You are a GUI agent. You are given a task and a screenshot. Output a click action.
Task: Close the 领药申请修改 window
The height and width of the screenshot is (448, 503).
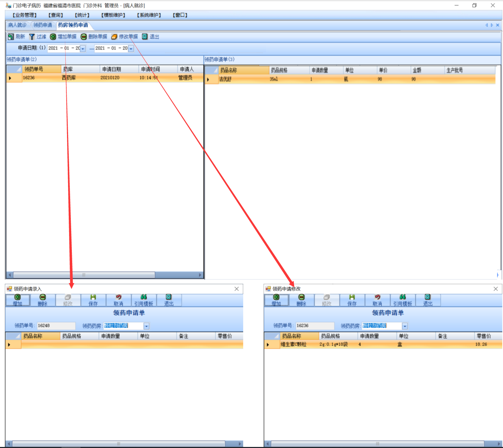click(495, 289)
